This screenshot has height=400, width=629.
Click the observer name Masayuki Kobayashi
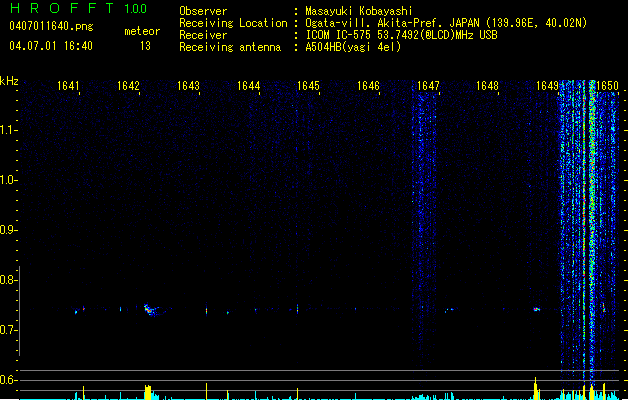click(359, 11)
